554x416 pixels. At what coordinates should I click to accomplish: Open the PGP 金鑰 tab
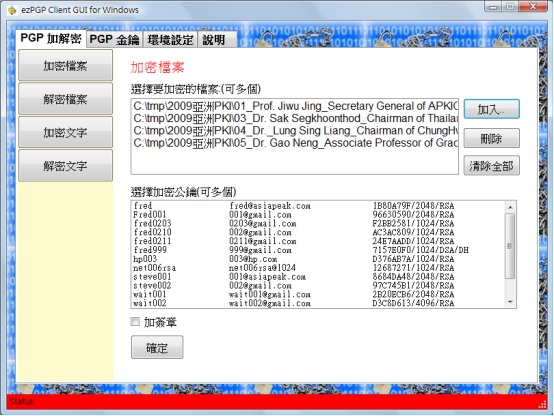[x=114, y=39]
